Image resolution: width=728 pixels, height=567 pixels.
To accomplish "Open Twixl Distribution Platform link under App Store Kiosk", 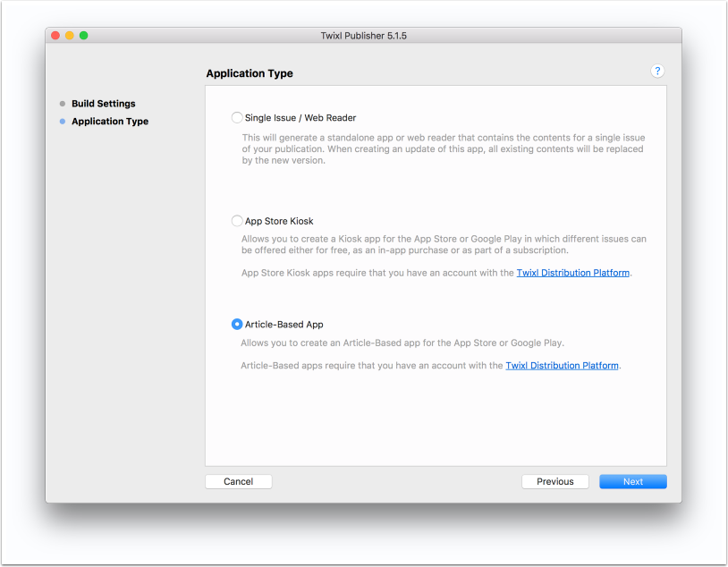I will point(573,273).
